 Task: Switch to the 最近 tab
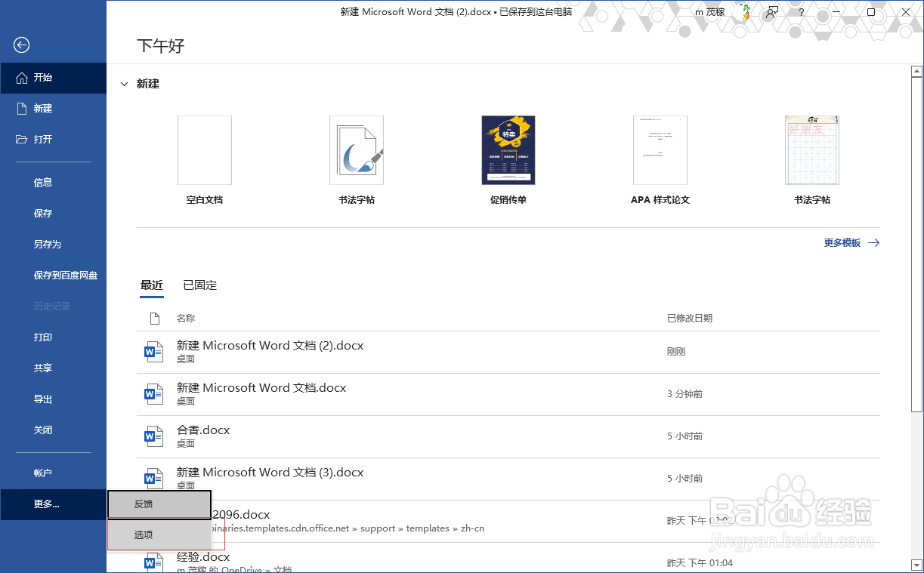coord(152,285)
